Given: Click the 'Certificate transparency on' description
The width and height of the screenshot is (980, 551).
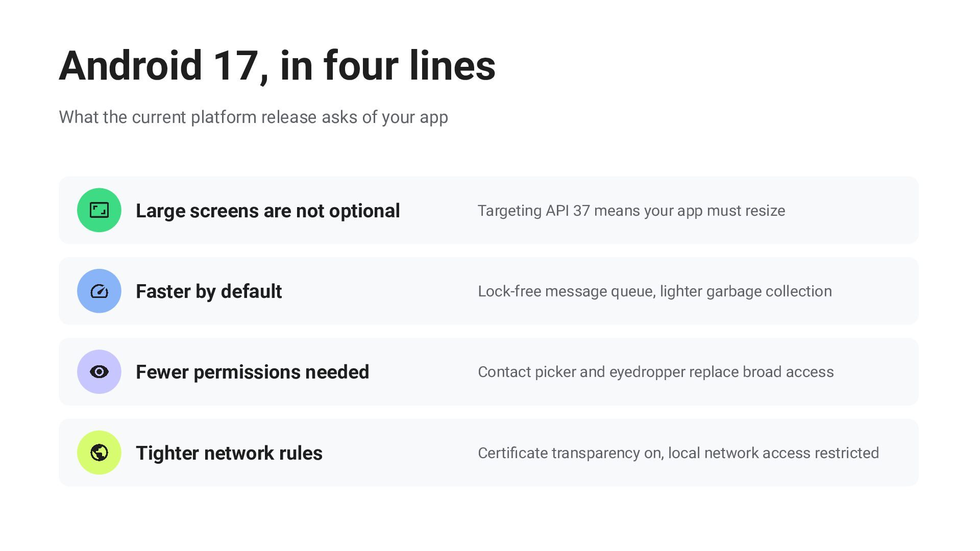Looking at the screenshot, I should pos(678,453).
